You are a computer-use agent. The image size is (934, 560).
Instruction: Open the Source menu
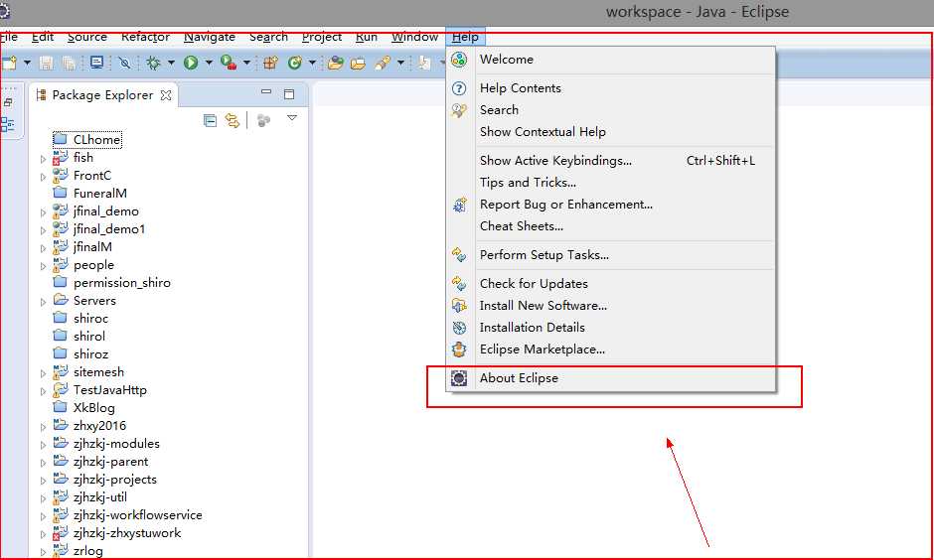click(87, 37)
